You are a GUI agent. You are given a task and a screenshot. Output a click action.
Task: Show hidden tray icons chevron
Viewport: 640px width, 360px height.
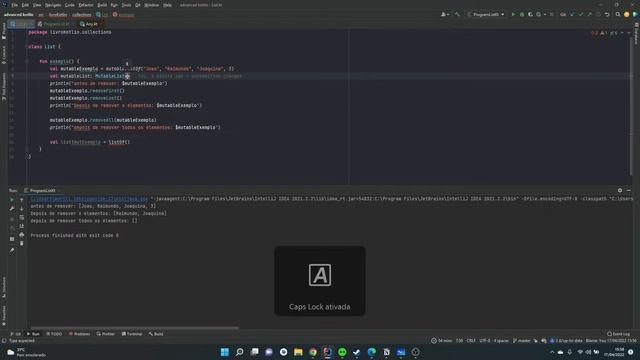tap(552, 352)
